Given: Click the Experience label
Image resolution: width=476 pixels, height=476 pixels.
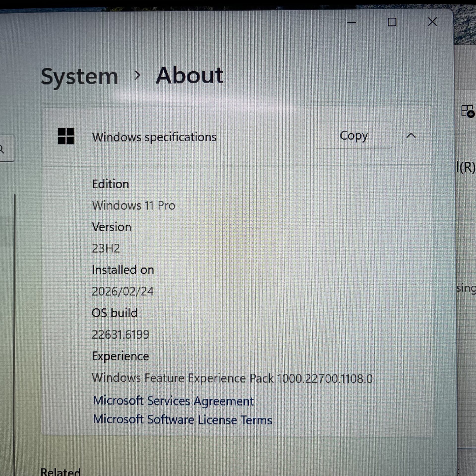Looking at the screenshot, I should (120, 357).
